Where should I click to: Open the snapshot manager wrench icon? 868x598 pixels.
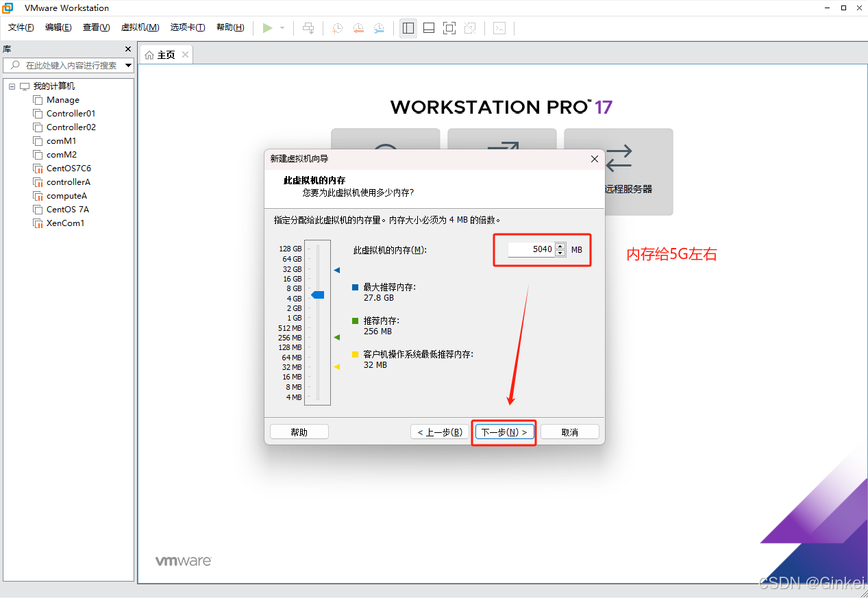tap(379, 28)
